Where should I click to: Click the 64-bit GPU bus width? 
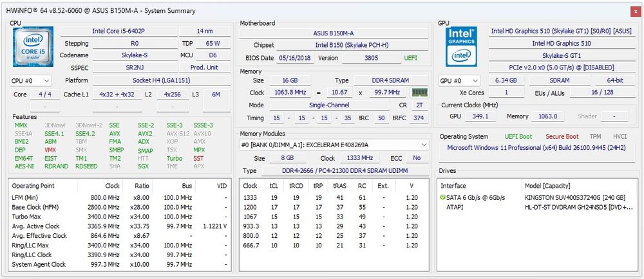[614, 81]
